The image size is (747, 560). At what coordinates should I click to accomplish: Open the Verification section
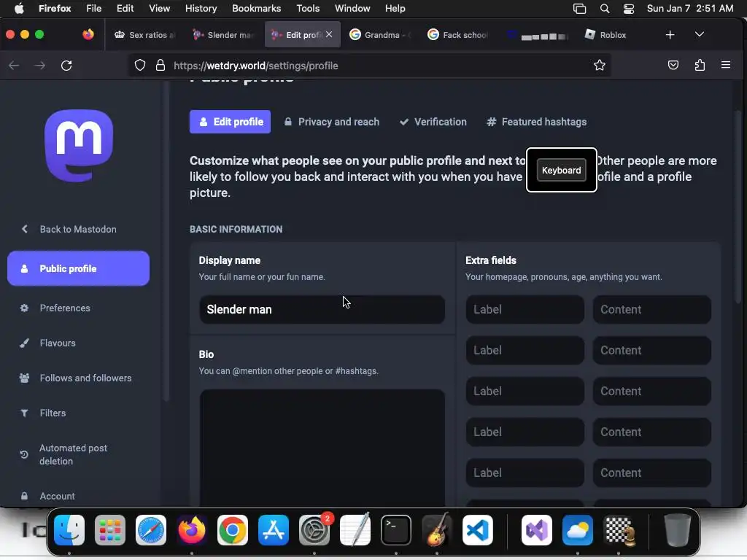click(433, 122)
